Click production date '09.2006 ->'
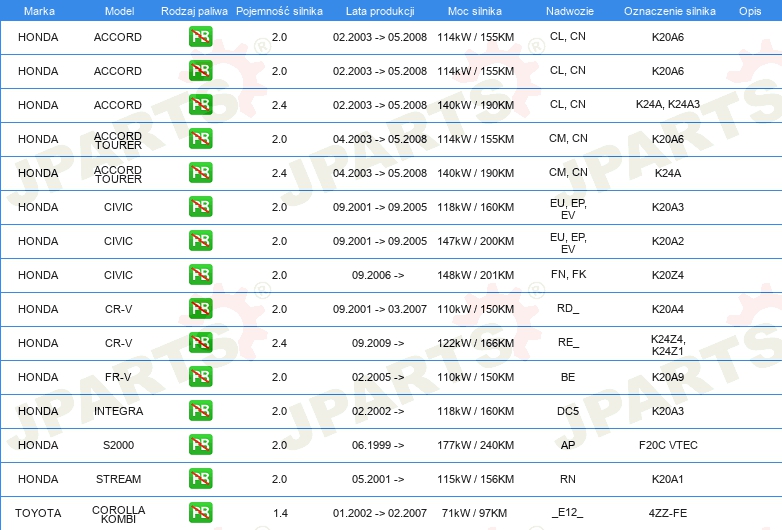This screenshot has height=530, width=782. tap(378, 275)
